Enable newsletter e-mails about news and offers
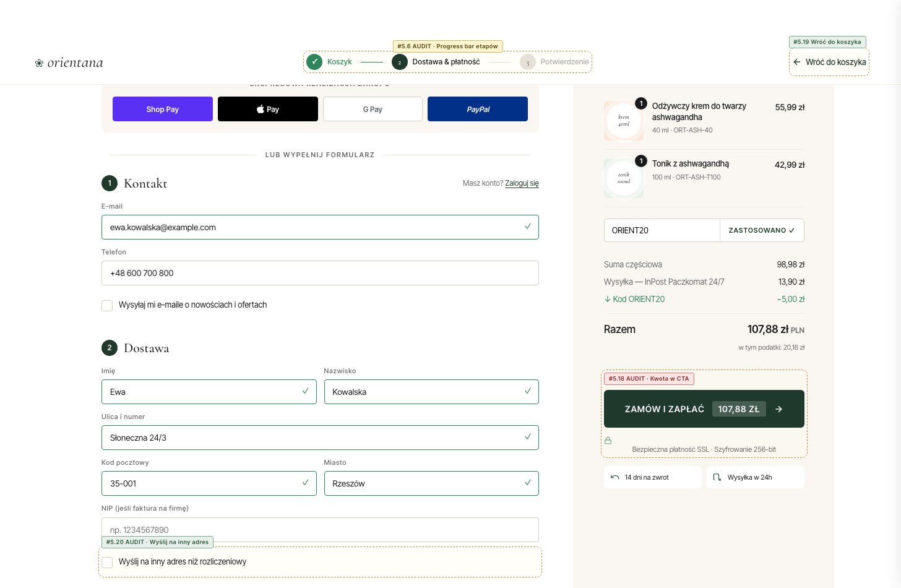Image resolution: width=901 pixels, height=588 pixels. pos(107,306)
